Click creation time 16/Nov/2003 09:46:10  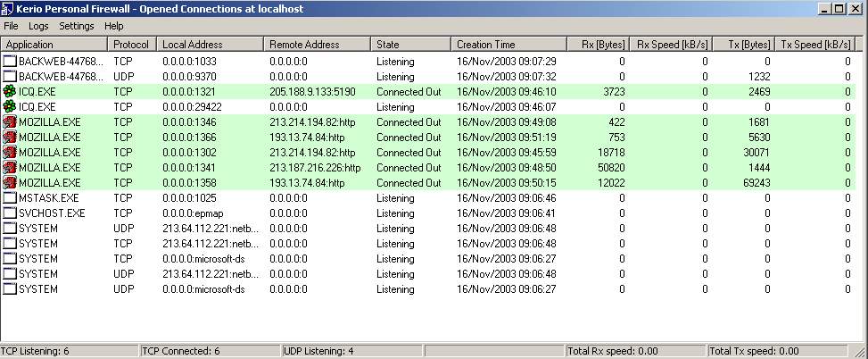(x=507, y=92)
